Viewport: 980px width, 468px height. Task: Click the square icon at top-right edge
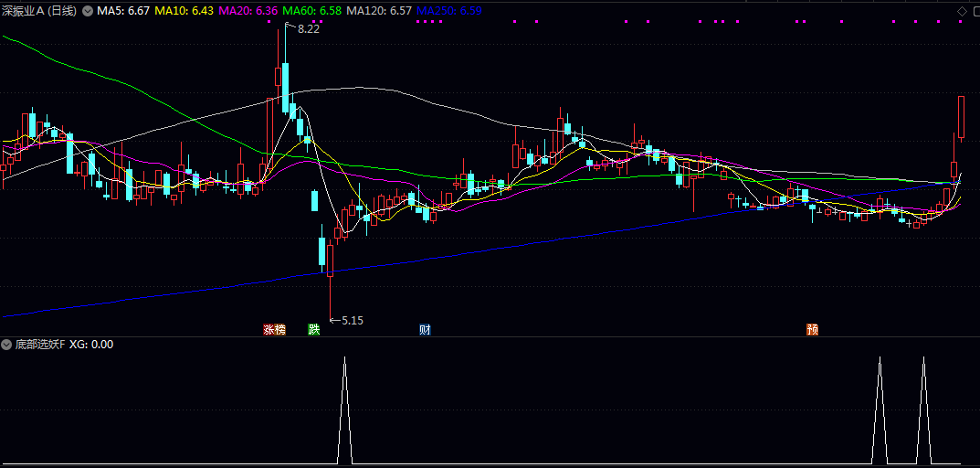tap(975, 10)
